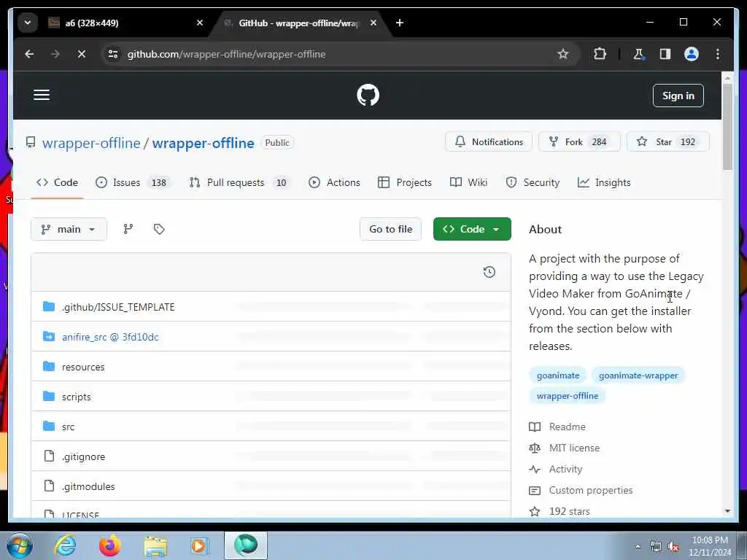747x560 pixels.
Task: Click the goanimate topic tag
Action: (x=558, y=376)
